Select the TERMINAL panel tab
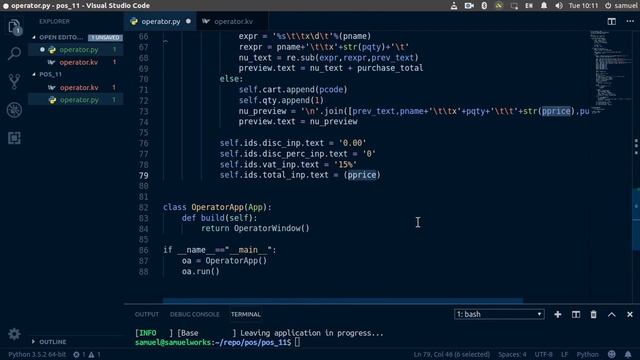The image size is (640, 360). click(245, 314)
